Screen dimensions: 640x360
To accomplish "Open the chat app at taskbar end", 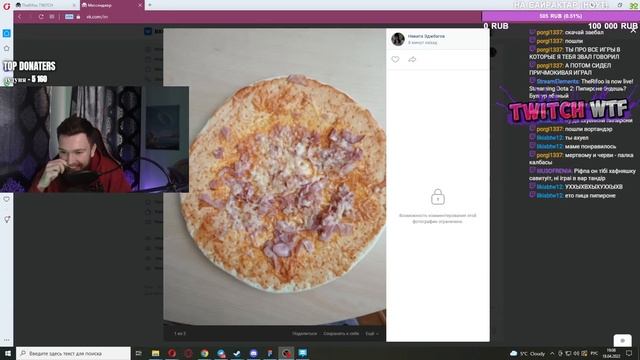I will [x=302, y=353].
